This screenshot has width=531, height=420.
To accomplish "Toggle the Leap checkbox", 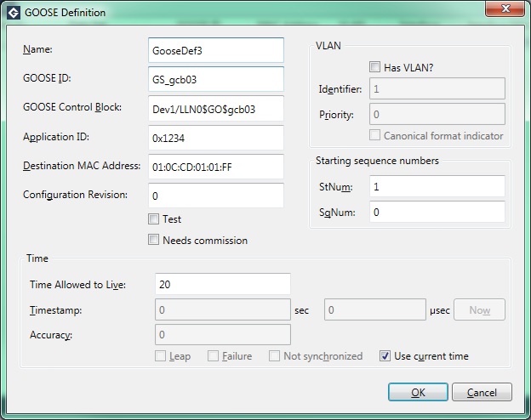I will [160, 356].
